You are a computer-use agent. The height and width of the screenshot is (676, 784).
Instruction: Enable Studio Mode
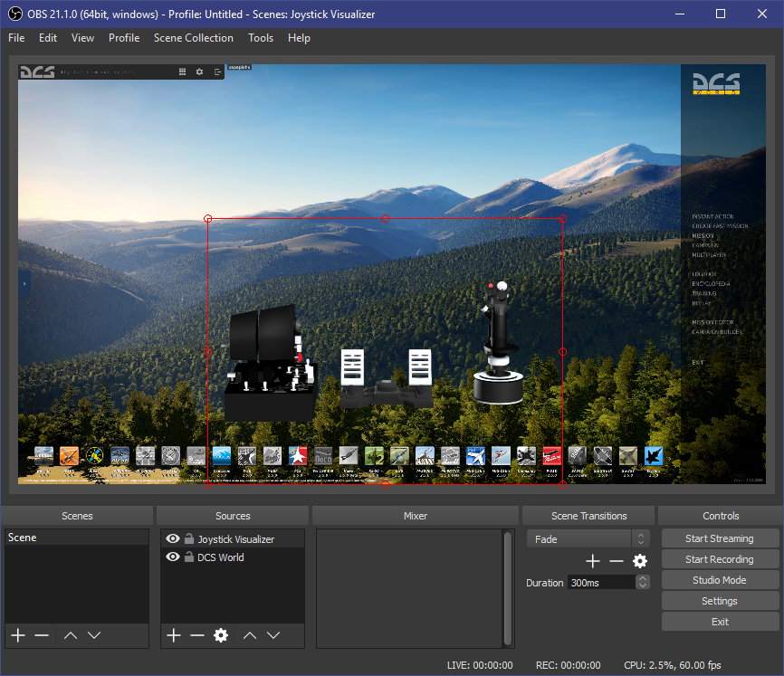click(x=720, y=580)
